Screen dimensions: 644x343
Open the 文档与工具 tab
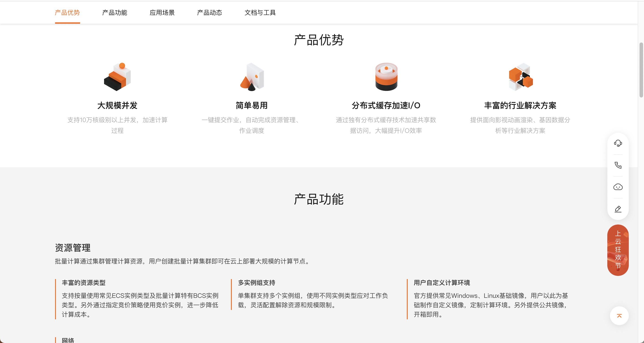(x=260, y=13)
